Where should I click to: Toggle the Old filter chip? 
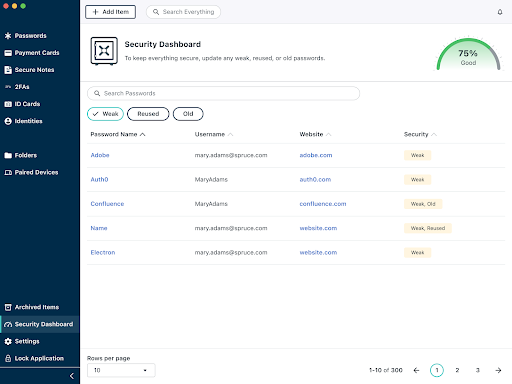click(x=188, y=114)
